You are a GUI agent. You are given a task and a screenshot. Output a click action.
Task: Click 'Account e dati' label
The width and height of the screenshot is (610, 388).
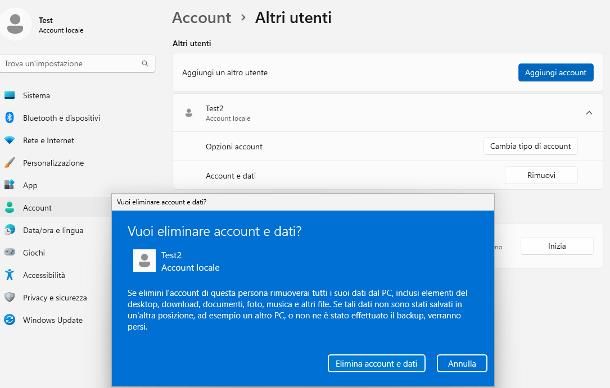click(x=230, y=176)
